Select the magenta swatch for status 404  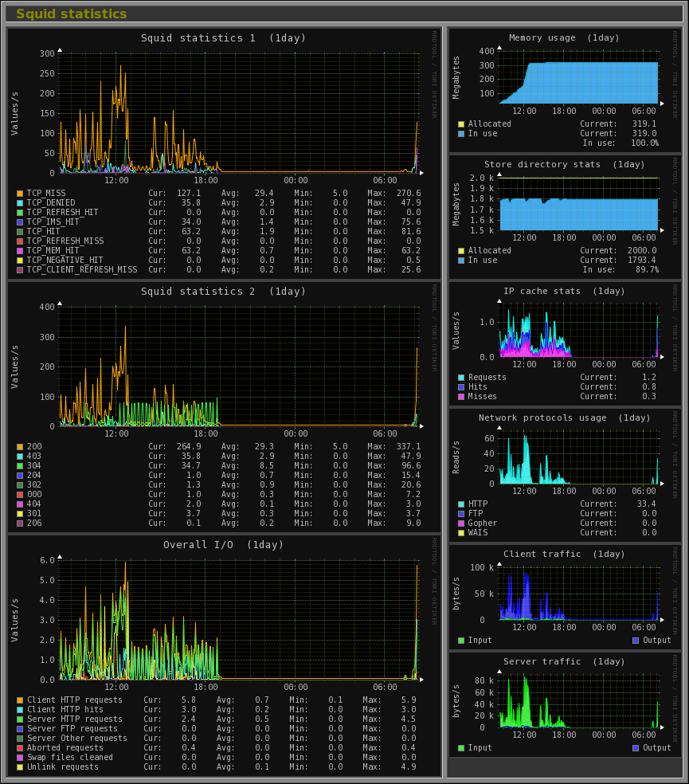[20, 504]
